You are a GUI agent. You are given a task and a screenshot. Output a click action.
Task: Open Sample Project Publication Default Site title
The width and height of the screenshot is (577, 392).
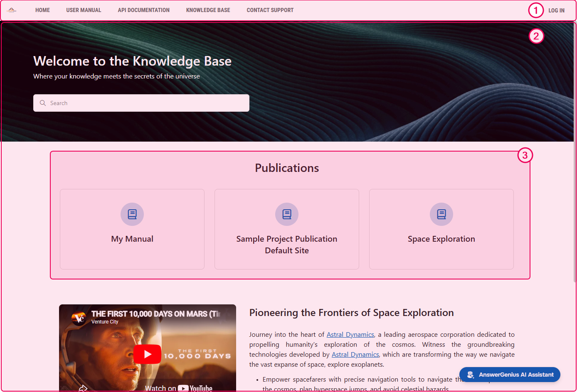(287, 245)
